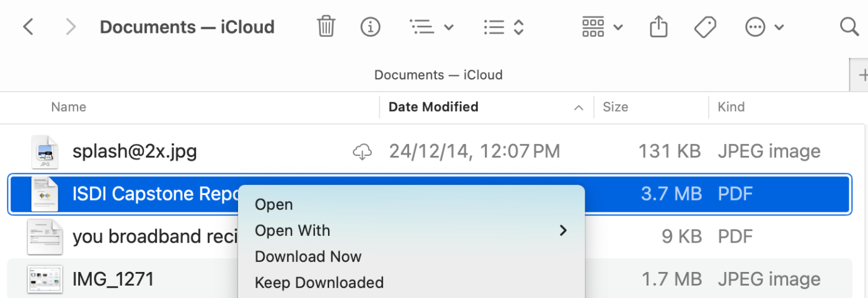The height and width of the screenshot is (298, 868).
Task: Click the Tags icon in toolbar
Action: (x=705, y=27)
